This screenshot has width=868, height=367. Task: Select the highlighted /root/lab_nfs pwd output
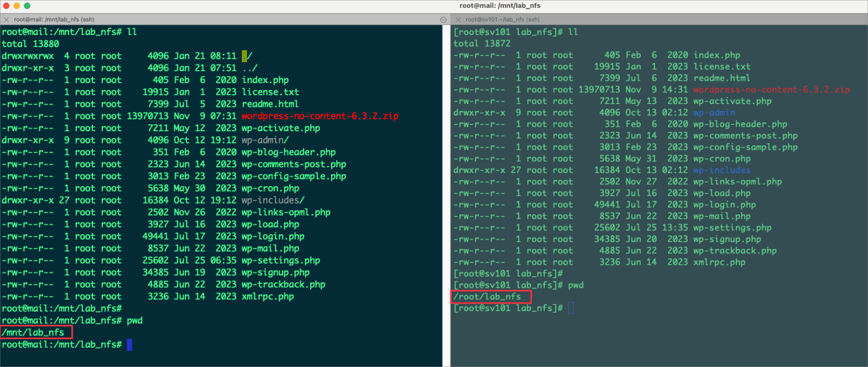click(490, 296)
